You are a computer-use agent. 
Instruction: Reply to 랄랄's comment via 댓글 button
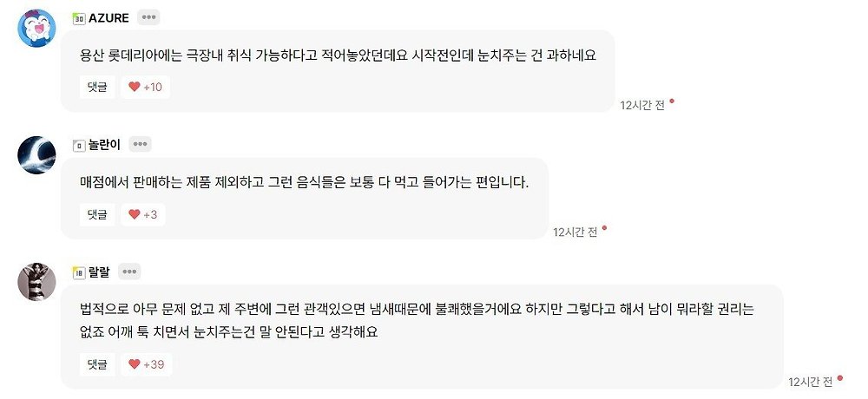[x=97, y=364]
